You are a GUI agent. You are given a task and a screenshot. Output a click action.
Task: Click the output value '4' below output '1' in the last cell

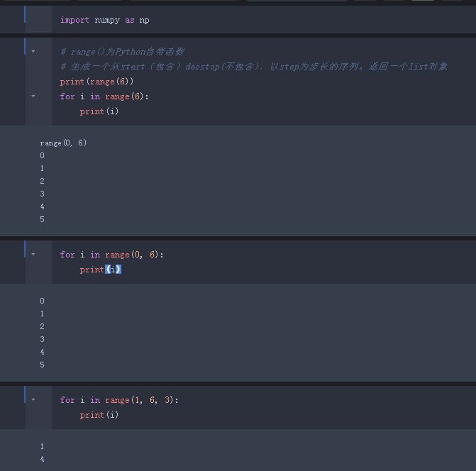42,459
